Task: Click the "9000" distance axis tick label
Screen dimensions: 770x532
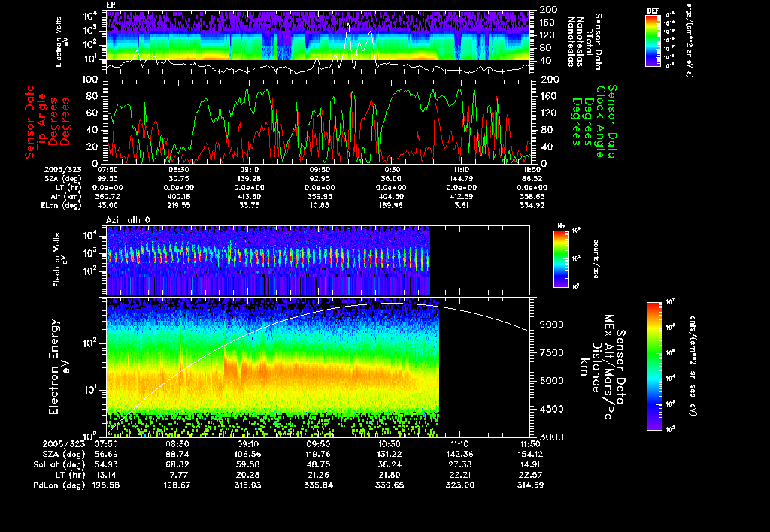Action: [552, 325]
